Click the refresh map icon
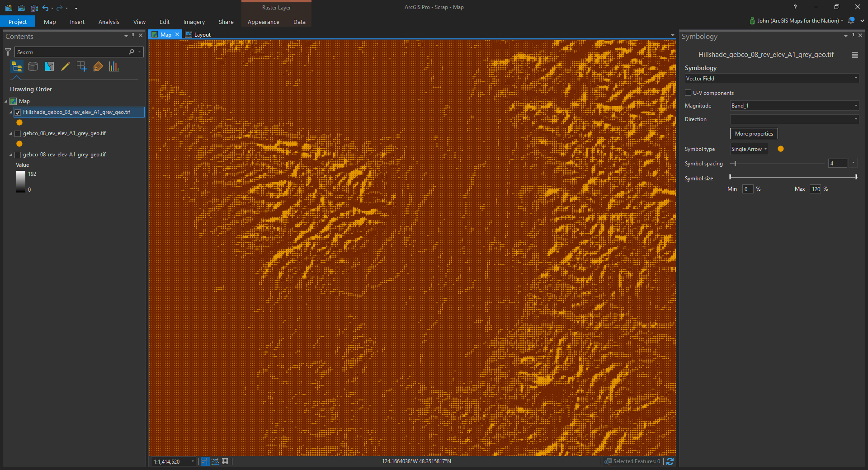The image size is (868, 470). coord(670,461)
